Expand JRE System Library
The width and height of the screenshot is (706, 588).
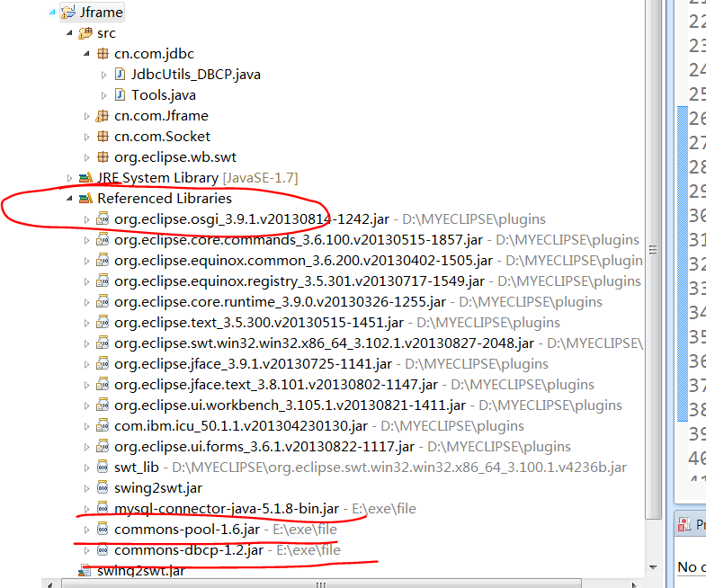(x=69, y=178)
